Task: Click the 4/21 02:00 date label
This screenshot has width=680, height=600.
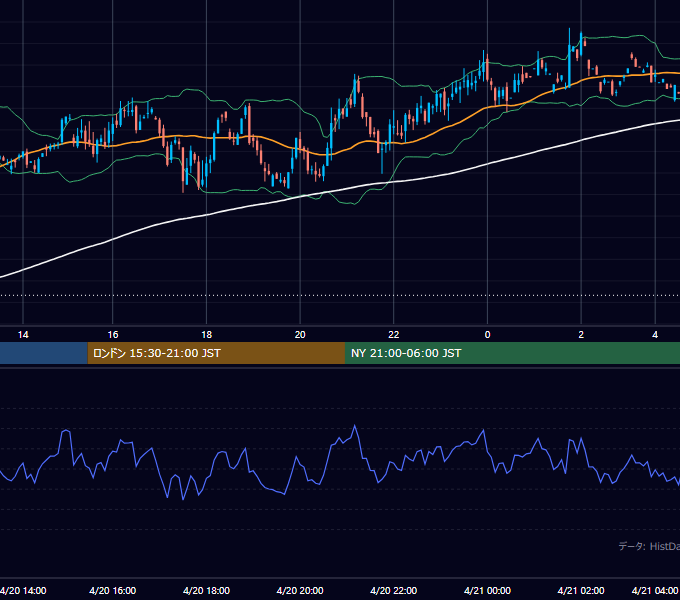Action: pos(581,590)
